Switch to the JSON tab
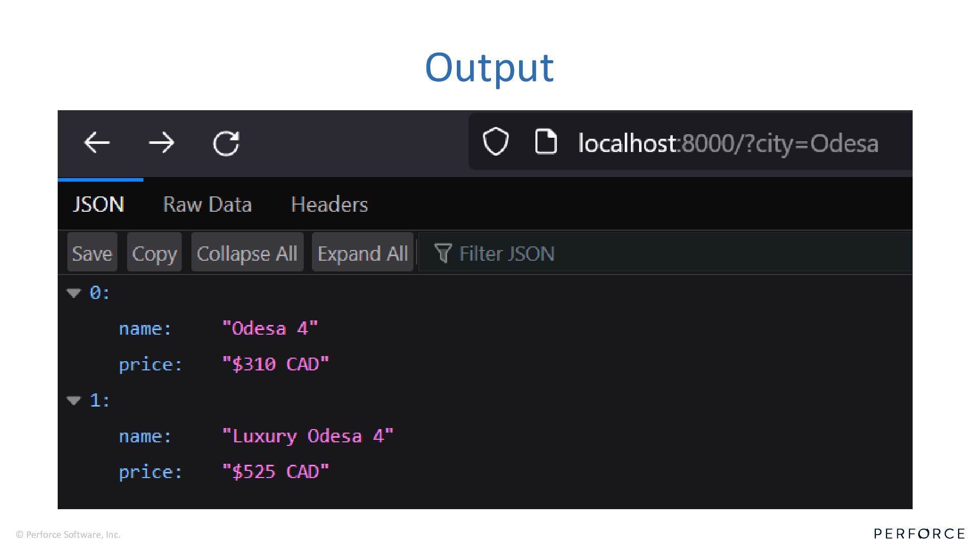Screen dimensions: 980x551 pyautogui.click(x=99, y=205)
